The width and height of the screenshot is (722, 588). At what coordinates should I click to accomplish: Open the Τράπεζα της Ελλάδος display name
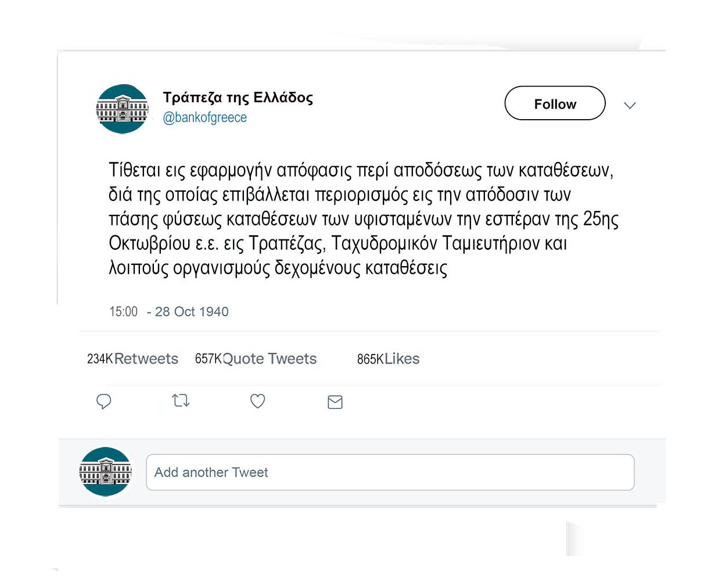tap(238, 97)
